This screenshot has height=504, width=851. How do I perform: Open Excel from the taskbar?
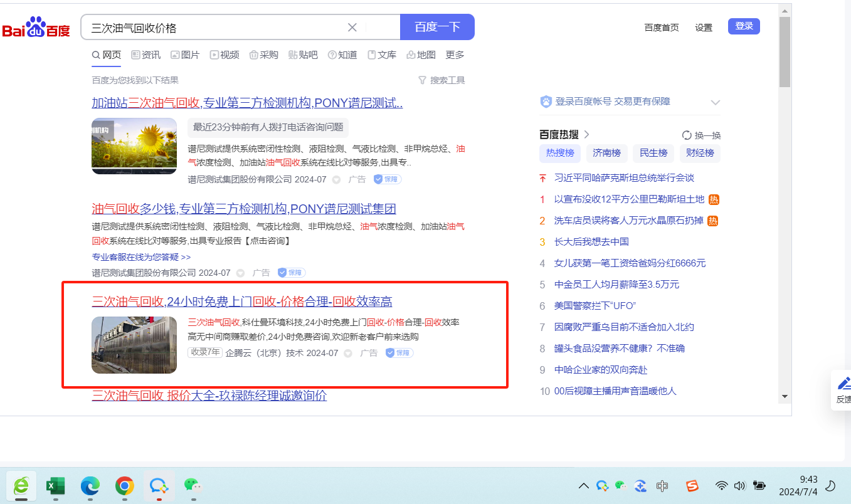click(x=56, y=485)
